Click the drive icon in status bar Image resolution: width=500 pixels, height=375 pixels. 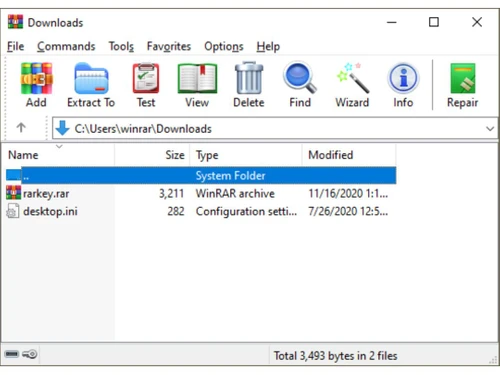point(12,354)
